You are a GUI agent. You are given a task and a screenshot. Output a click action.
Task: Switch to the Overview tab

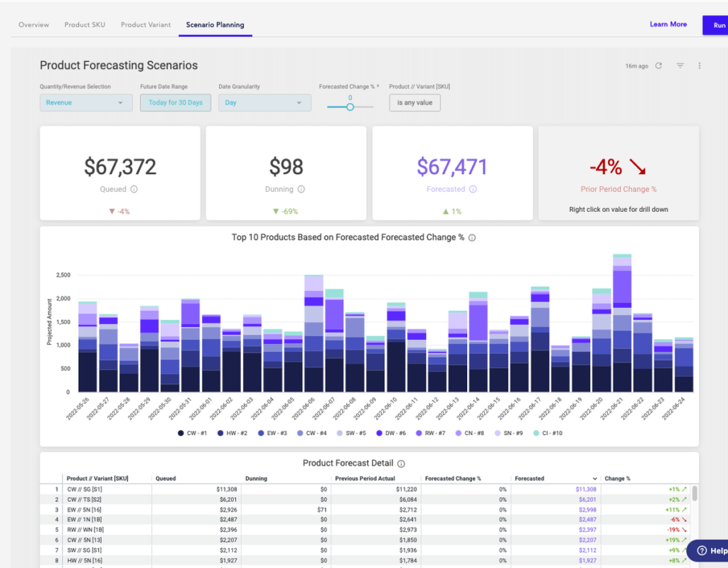(33, 25)
